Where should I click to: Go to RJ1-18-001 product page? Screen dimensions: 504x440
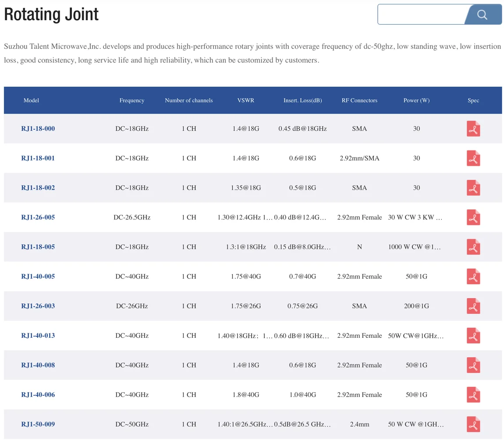[x=38, y=158]
